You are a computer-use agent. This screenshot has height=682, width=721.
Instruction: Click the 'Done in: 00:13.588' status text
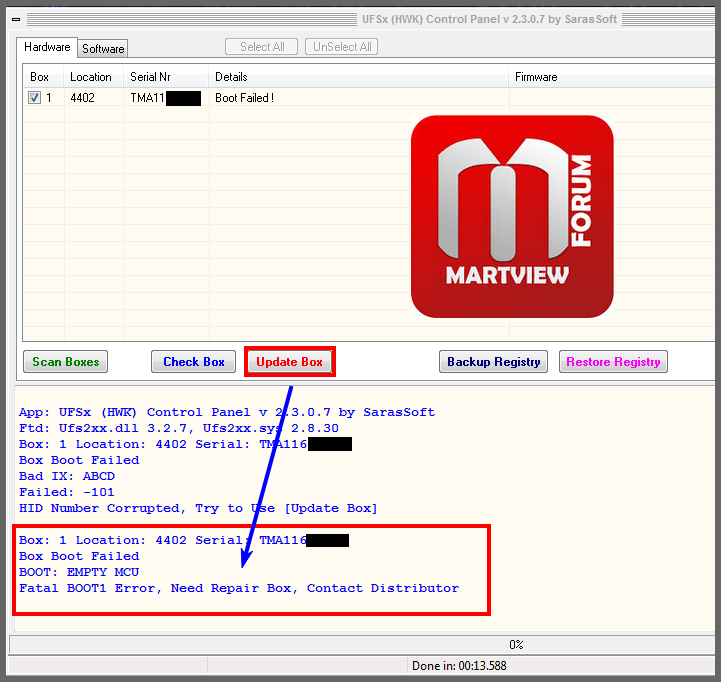tap(459, 665)
